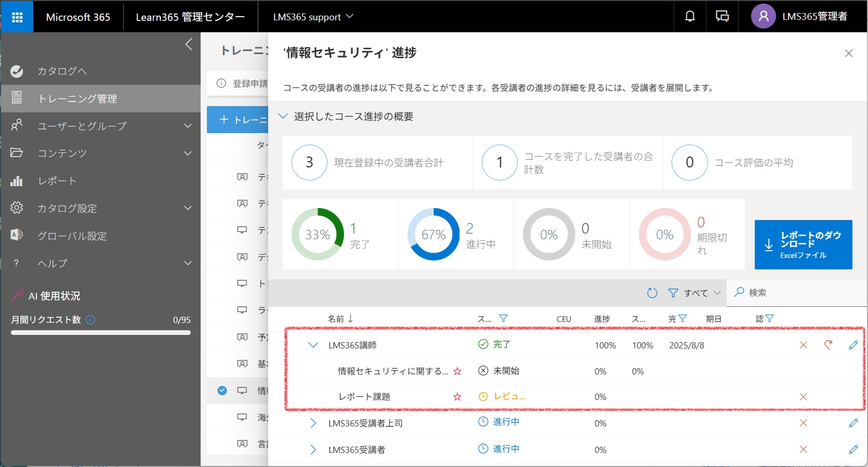Expand ユーザーとグループ menu
Image resolution: width=868 pixels, height=467 pixels.
[101, 126]
